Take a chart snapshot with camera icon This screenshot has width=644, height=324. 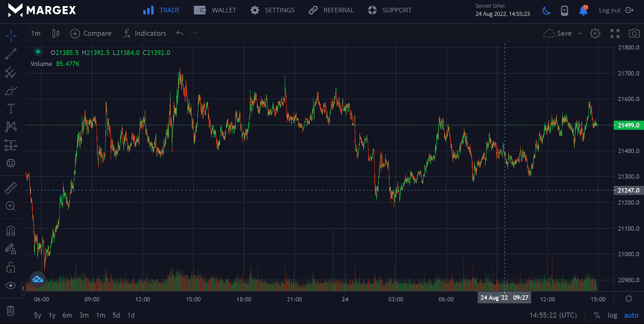tap(634, 33)
